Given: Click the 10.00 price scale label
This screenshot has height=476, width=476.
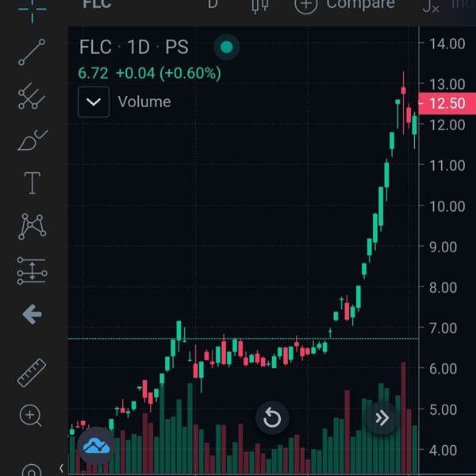Looking at the screenshot, I should [447, 206].
